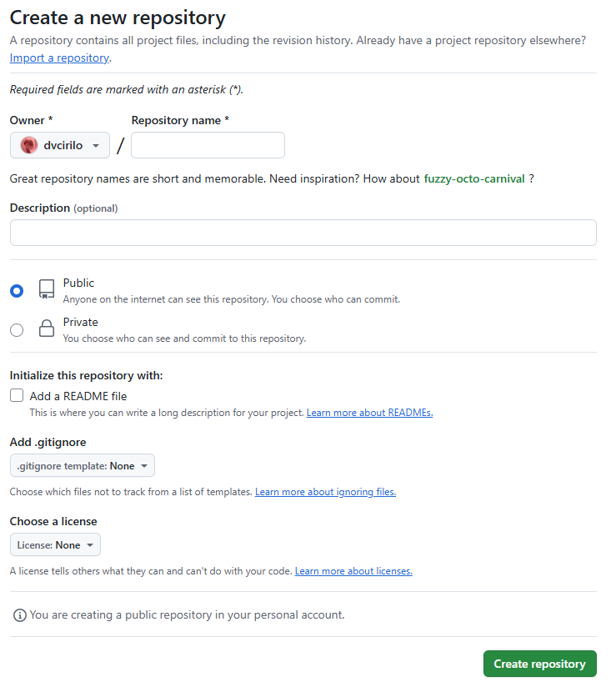This screenshot has width=616, height=697.
Task: Select the Public repository radio button
Action: click(x=16, y=290)
